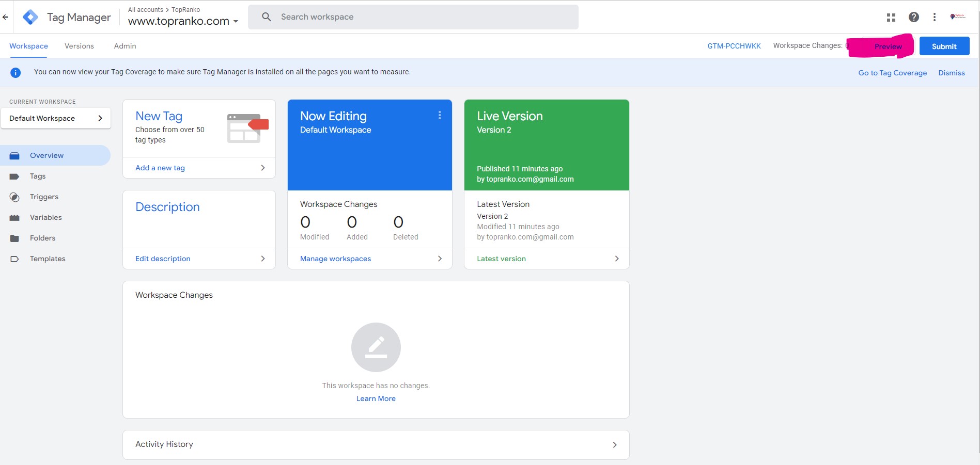Select Overview in the sidebar

55,155
